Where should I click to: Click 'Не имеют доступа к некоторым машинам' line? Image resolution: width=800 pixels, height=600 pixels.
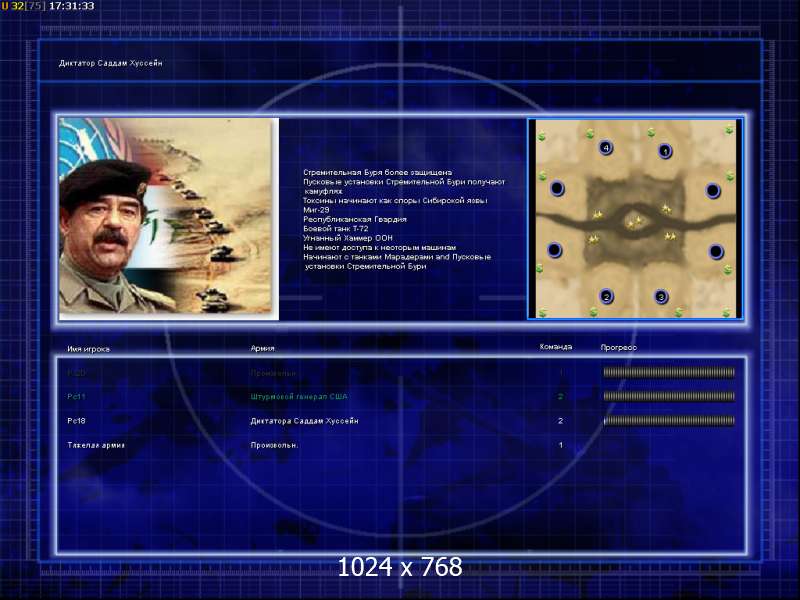tap(379, 247)
